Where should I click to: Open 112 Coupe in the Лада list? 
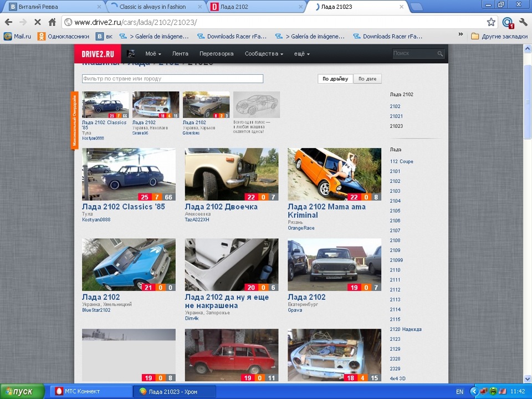click(x=401, y=161)
